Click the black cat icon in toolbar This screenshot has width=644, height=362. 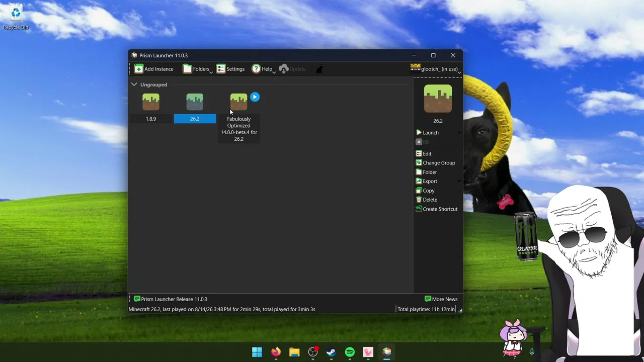(319, 69)
